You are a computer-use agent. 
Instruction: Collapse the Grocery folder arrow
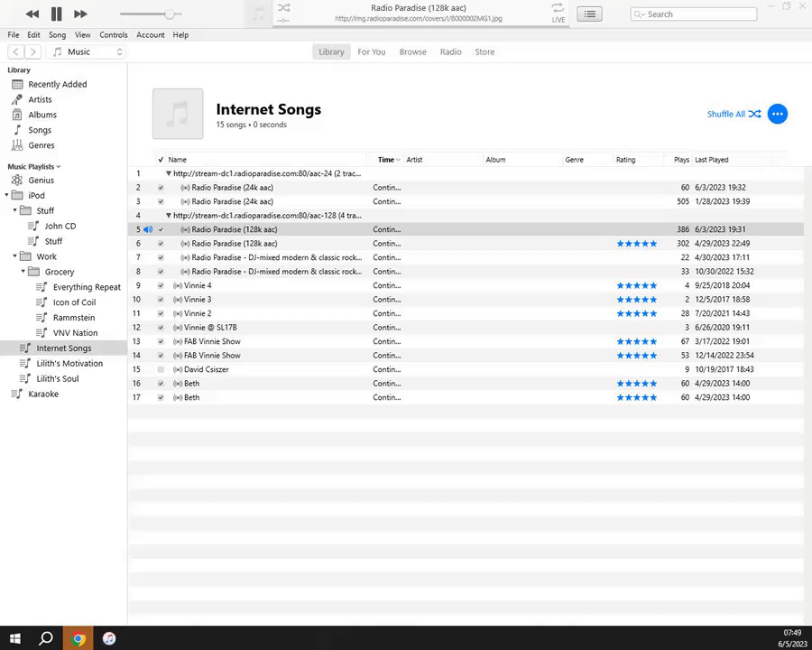pyautogui.click(x=23, y=271)
